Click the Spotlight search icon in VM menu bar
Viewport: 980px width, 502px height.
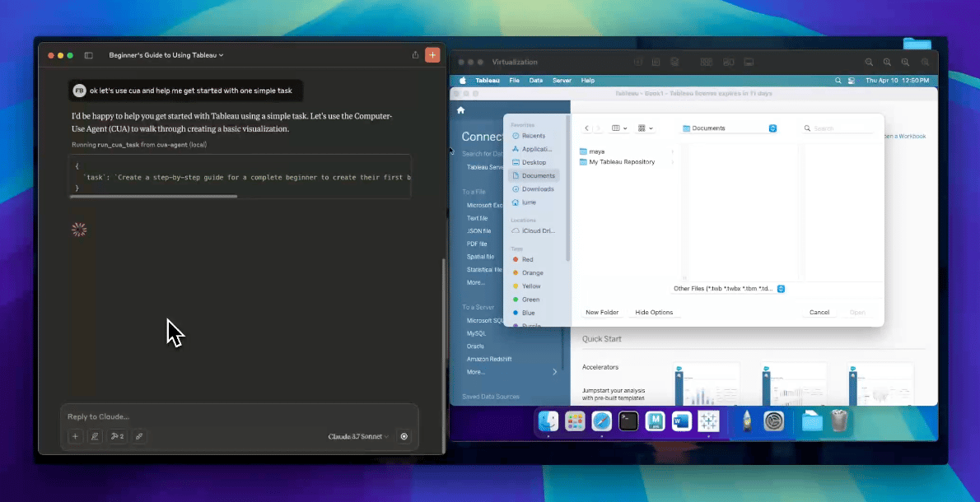pos(838,81)
